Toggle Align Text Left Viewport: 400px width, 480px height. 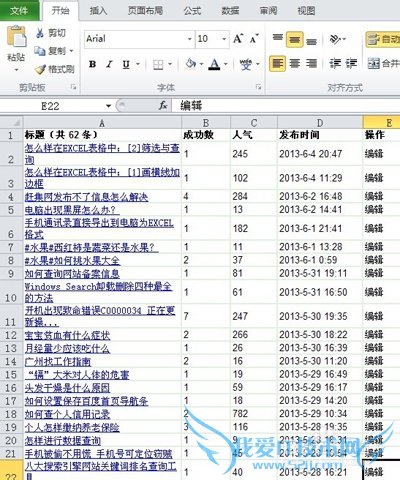click(x=277, y=63)
